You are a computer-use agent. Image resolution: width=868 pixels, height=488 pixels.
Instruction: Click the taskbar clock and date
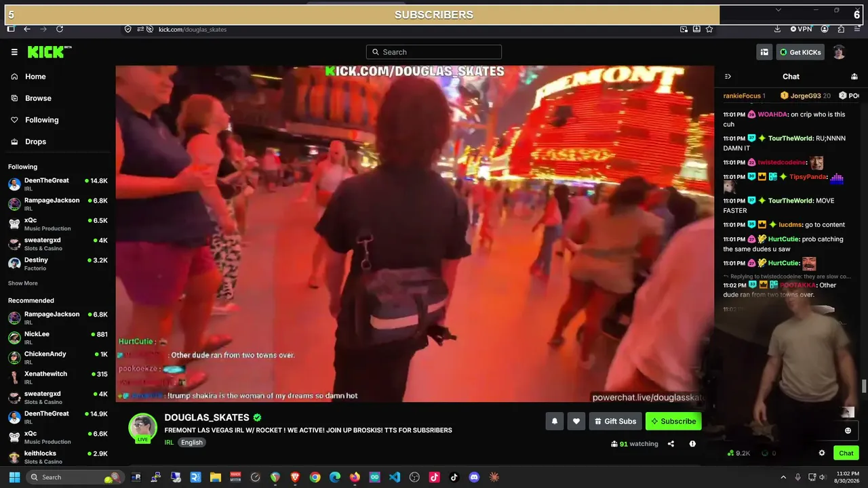(848, 477)
